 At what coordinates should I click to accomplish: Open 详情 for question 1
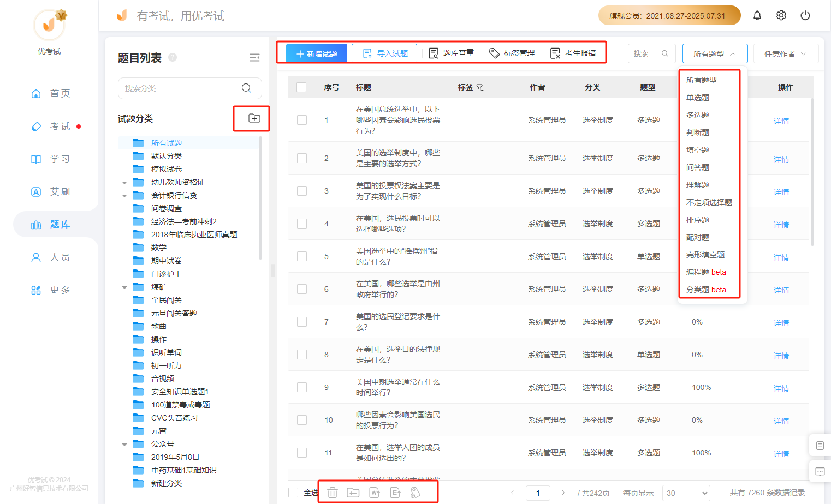point(781,121)
